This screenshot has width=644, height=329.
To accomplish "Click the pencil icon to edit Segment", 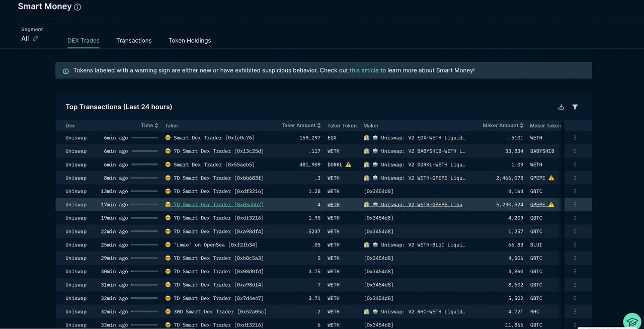I will pos(35,39).
